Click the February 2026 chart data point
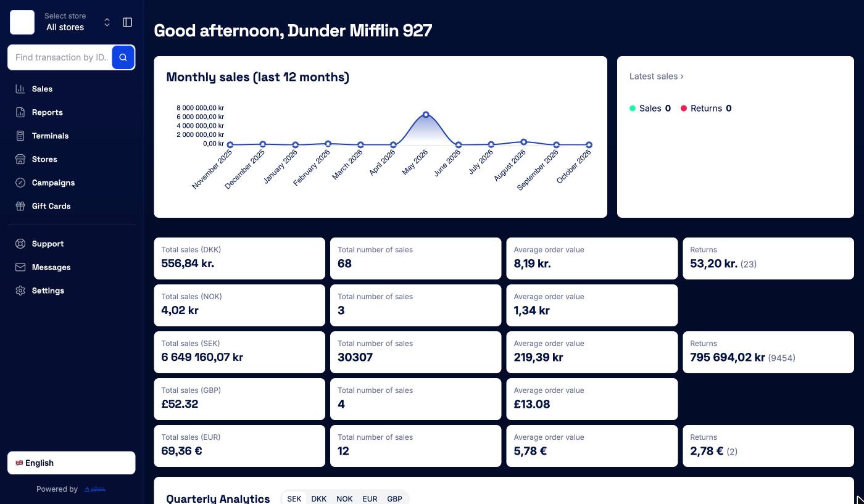Viewport: 864px width, 504px height. click(x=328, y=144)
